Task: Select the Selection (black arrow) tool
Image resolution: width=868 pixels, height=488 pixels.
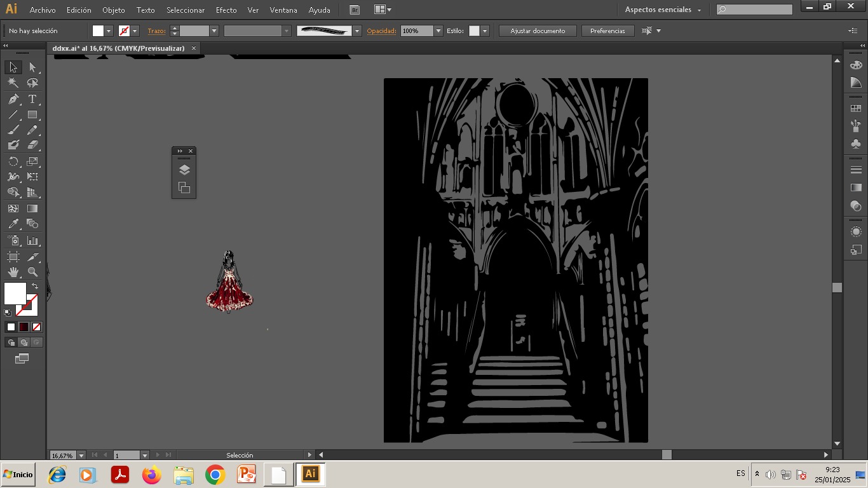Action: click(x=13, y=67)
